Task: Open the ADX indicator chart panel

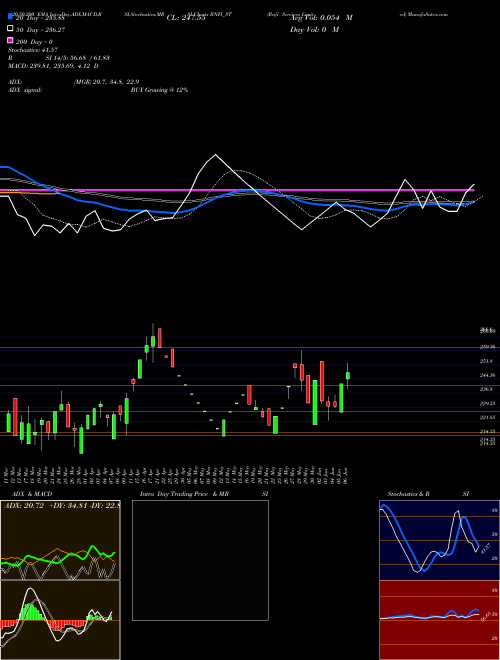Action: pyautogui.click(x=60, y=540)
